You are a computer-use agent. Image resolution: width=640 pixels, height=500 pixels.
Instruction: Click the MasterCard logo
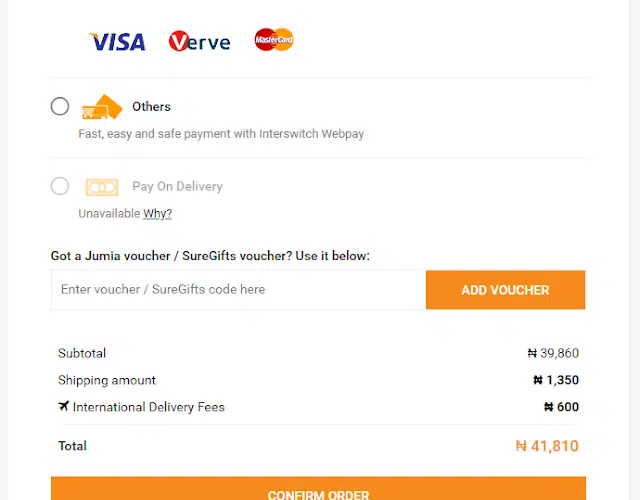click(x=273, y=40)
